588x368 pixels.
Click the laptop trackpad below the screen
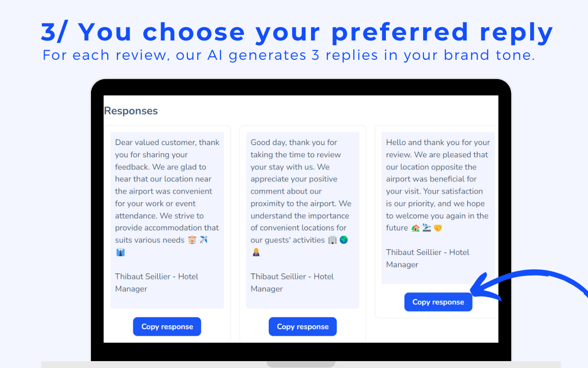301,364
